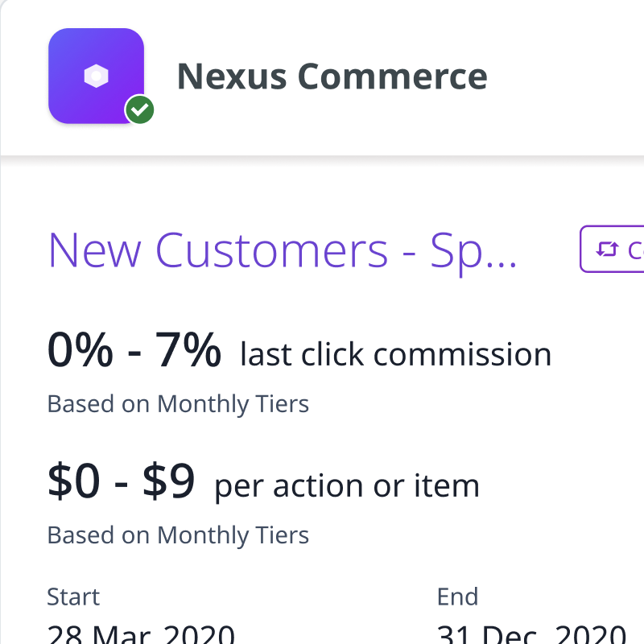Viewport: 644px width, 644px height.
Task: Click the "per action or item" label
Action: point(346,485)
